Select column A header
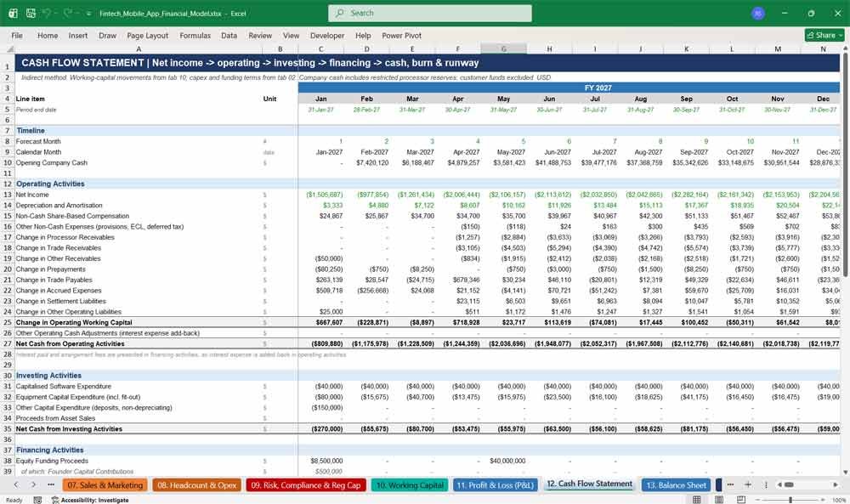Image resolution: width=850 pixels, height=504 pixels. coord(139,48)
